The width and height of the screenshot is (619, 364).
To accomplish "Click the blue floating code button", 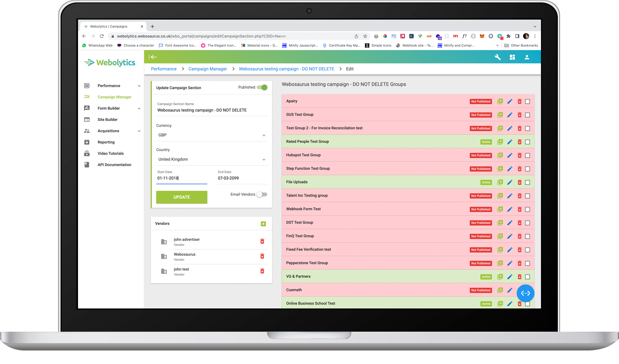I will (x=526, y=293).
